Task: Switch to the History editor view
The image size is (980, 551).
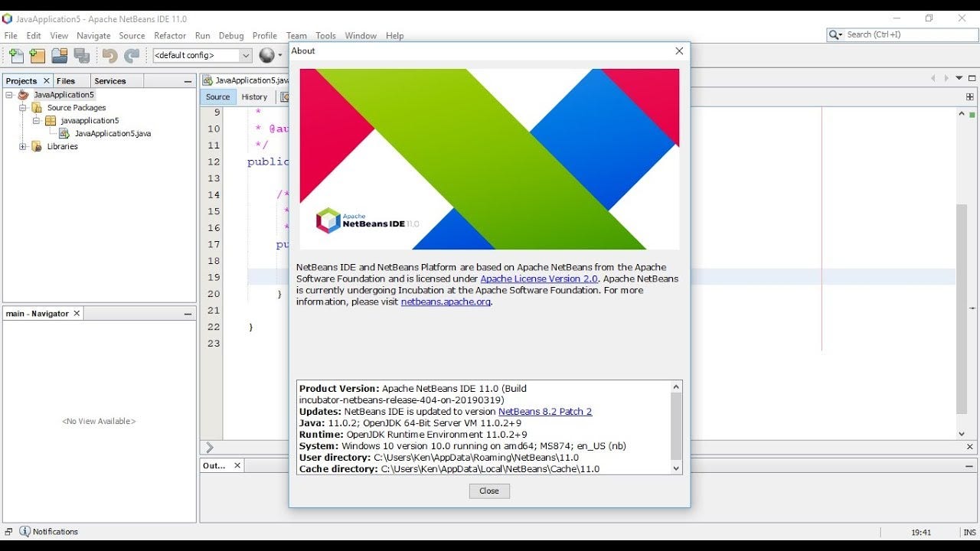Action: coord(254,97)
